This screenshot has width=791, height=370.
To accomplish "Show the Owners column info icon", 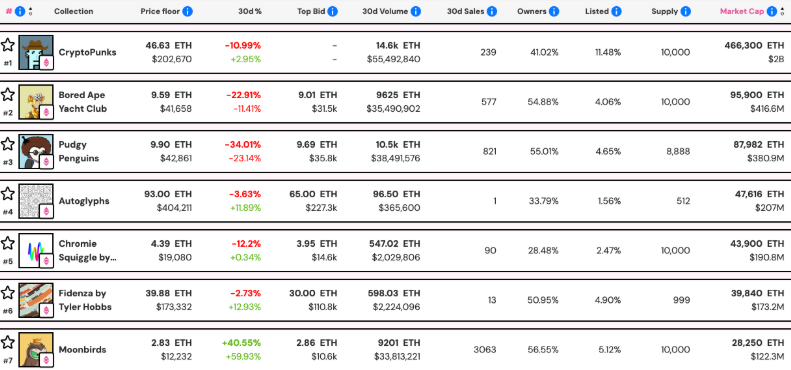I will click(x=554, y=11).
